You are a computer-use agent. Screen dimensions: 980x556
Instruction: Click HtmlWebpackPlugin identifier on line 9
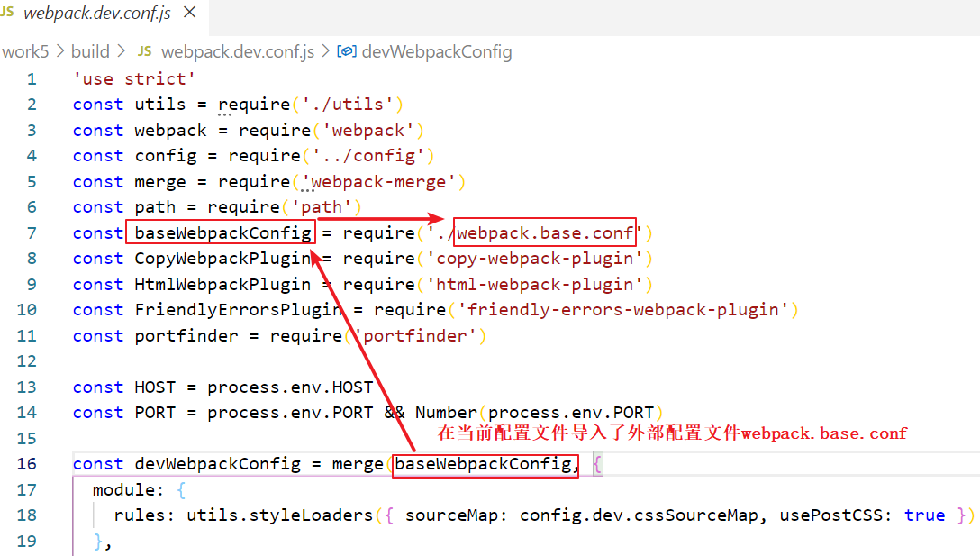tap(222, 285)
